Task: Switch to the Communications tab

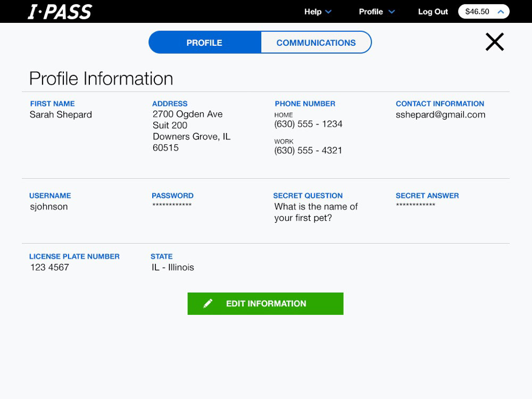Action: [x=316, y=43]
